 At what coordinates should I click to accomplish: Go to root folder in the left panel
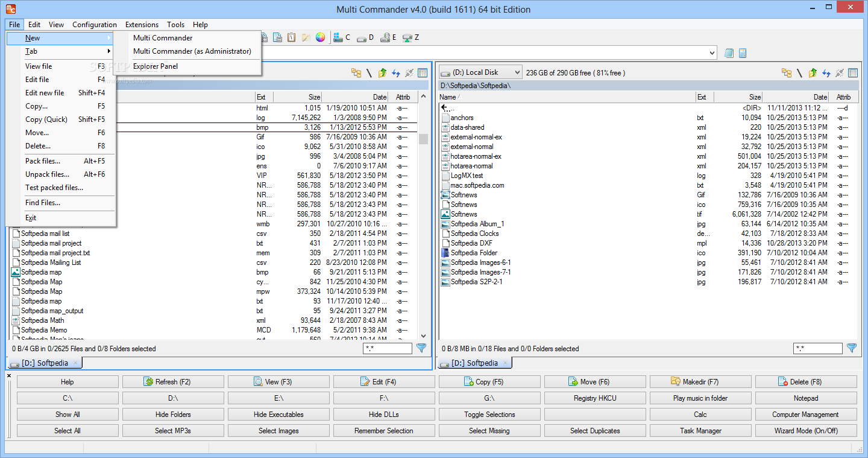(370, 73)
